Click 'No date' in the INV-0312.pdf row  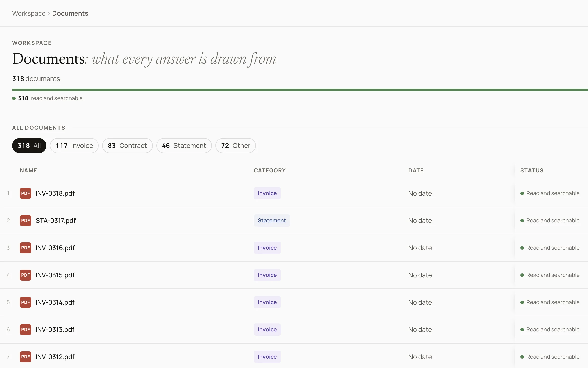(x=420, y=357)
